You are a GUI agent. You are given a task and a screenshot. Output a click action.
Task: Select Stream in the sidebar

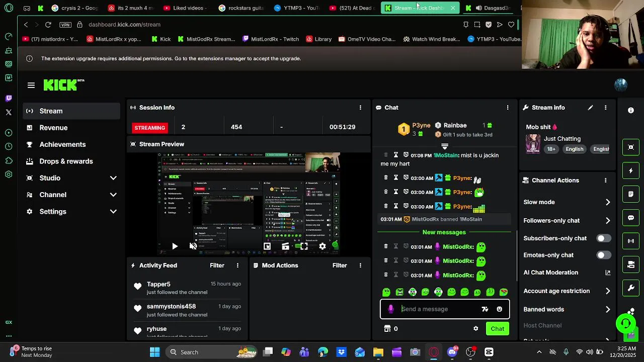pyautogui.click(x=71, y=111)
